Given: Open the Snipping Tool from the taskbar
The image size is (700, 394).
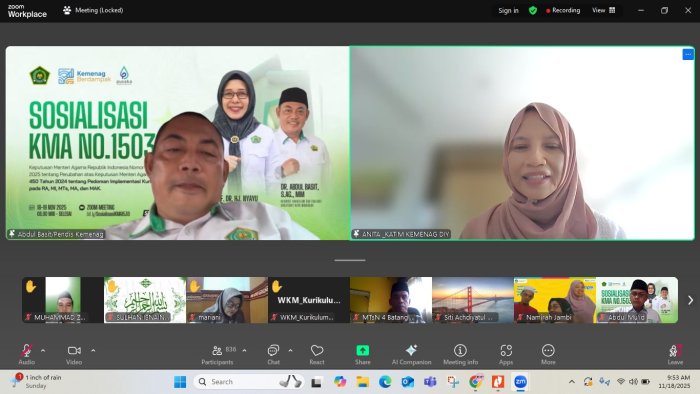Looking at the screenshot, I should [x=453, y=382].
